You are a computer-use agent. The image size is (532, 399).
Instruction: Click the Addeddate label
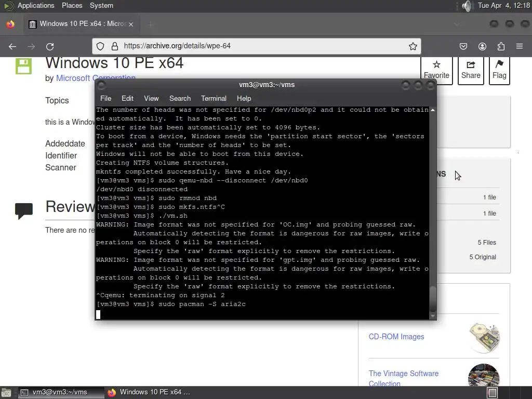65,143
